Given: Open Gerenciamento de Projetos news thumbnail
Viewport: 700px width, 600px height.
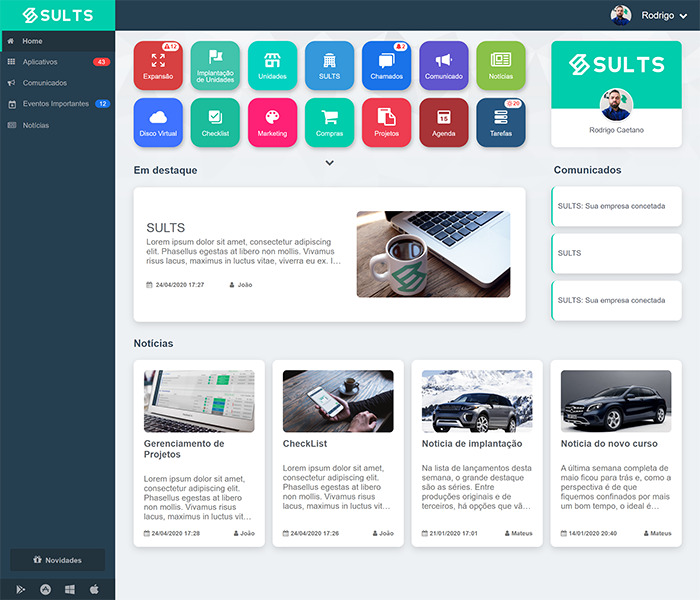Looking at the screenshot, I should [x=199, y=401].
